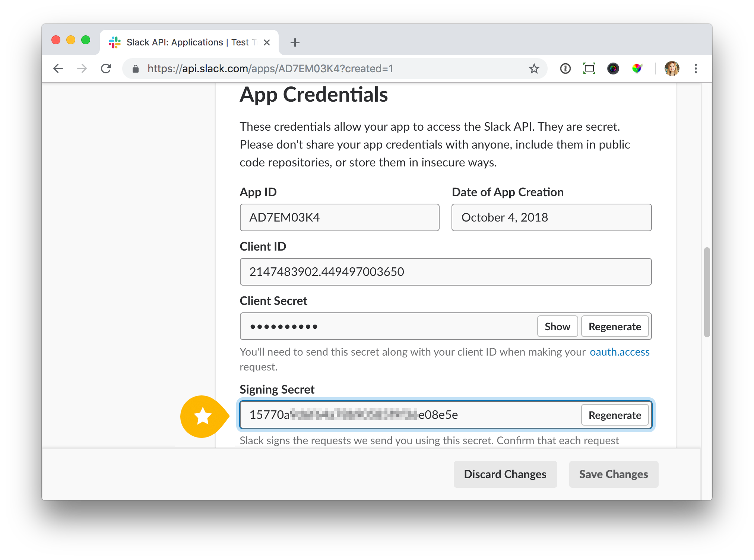Click the bookmark star in the address bar
Viewport: 754px width, 560px height.
click(534, 69)
